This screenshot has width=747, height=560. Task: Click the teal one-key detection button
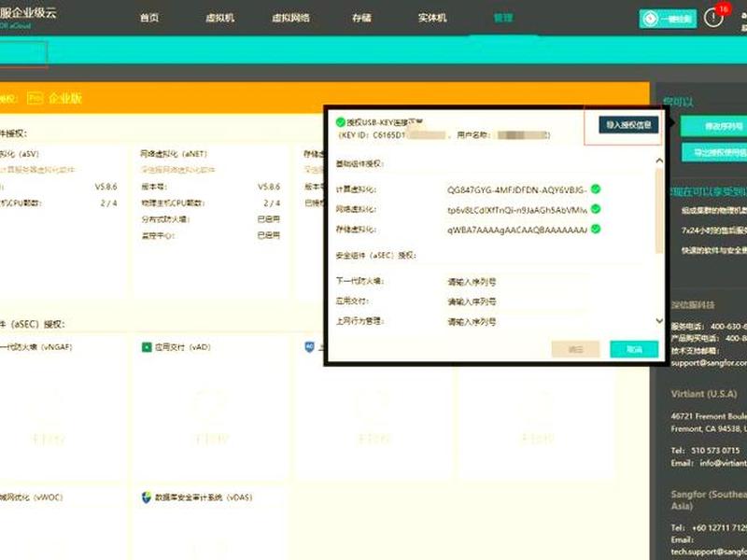[x=668, y=19]
